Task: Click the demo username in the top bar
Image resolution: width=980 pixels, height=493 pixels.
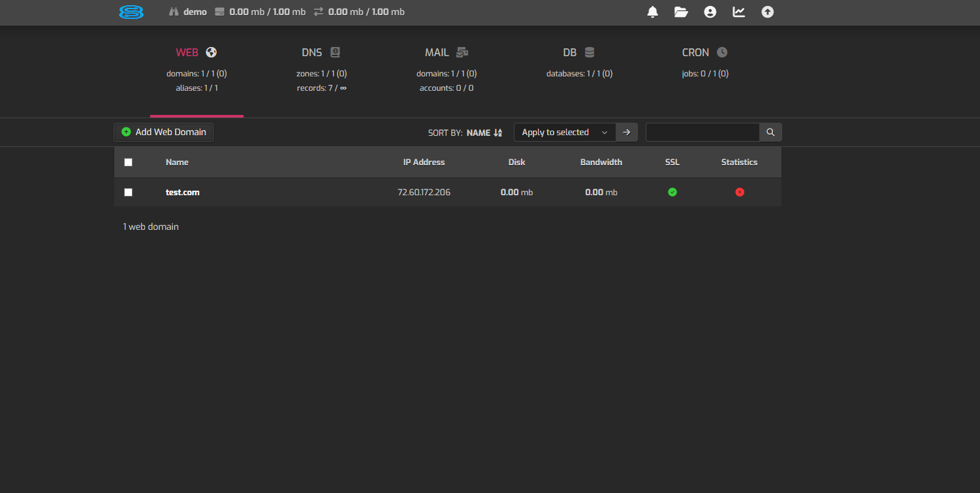Action: tap(195, 12)
